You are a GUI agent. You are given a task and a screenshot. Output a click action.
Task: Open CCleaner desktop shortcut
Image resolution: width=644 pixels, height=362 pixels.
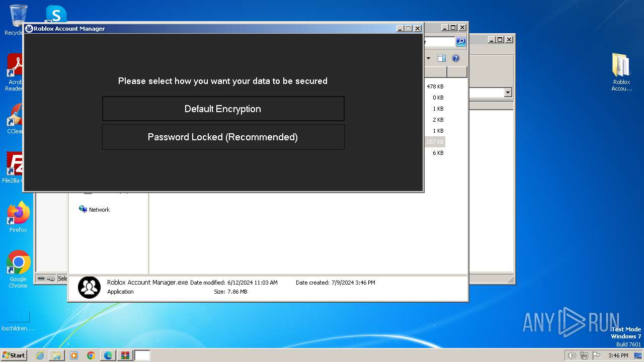pyautogui.click(x=15, y=119)
